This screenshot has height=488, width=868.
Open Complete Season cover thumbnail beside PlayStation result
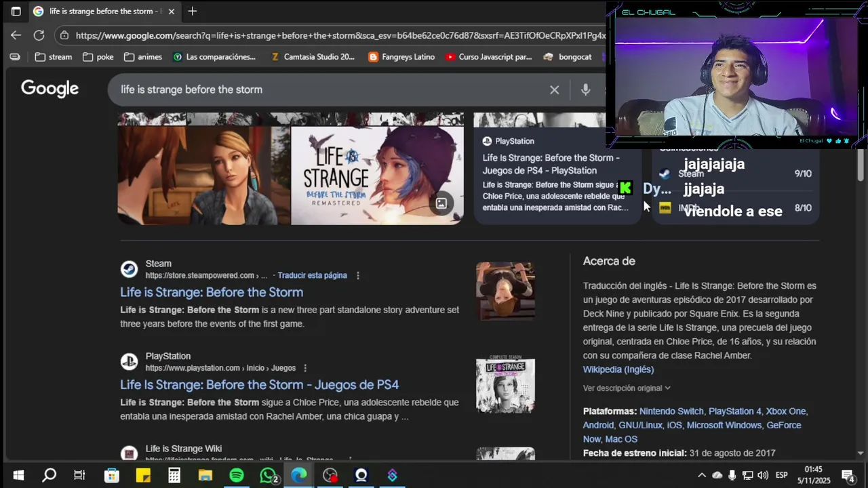coord(505,384)
